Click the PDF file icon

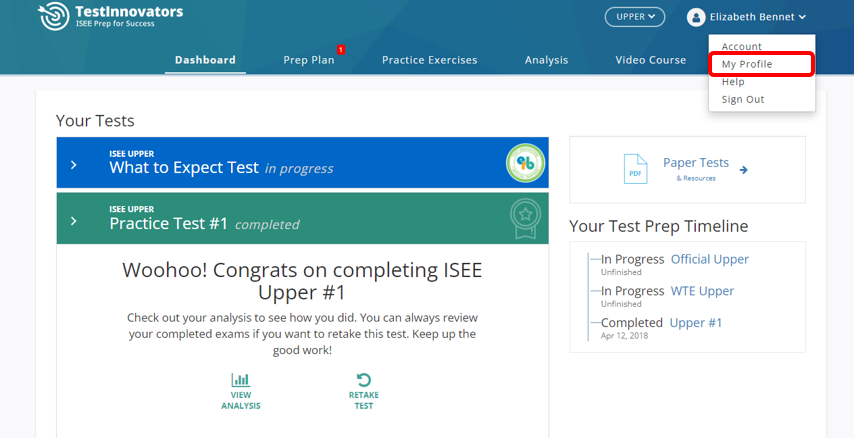tap(635, 169)
